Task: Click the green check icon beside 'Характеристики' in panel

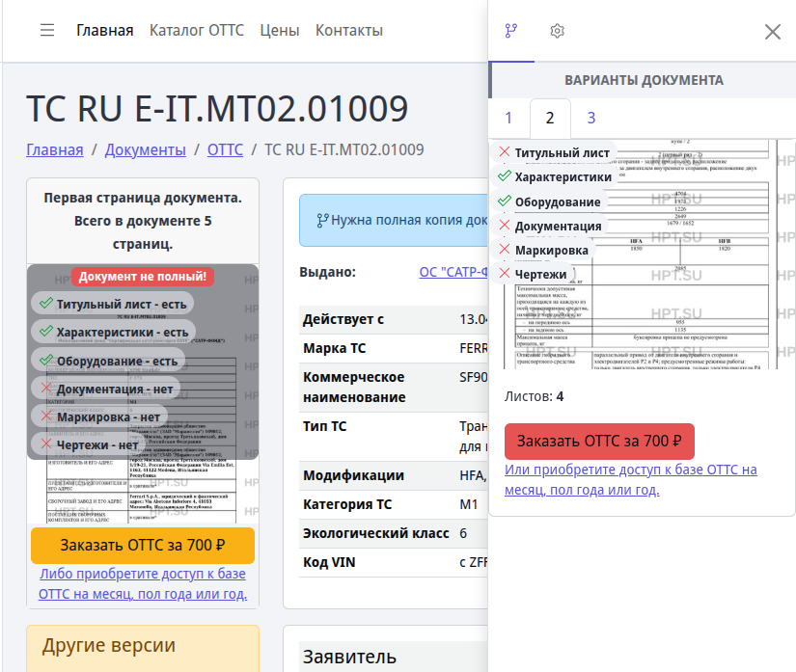Action: [x=504, y=176]
